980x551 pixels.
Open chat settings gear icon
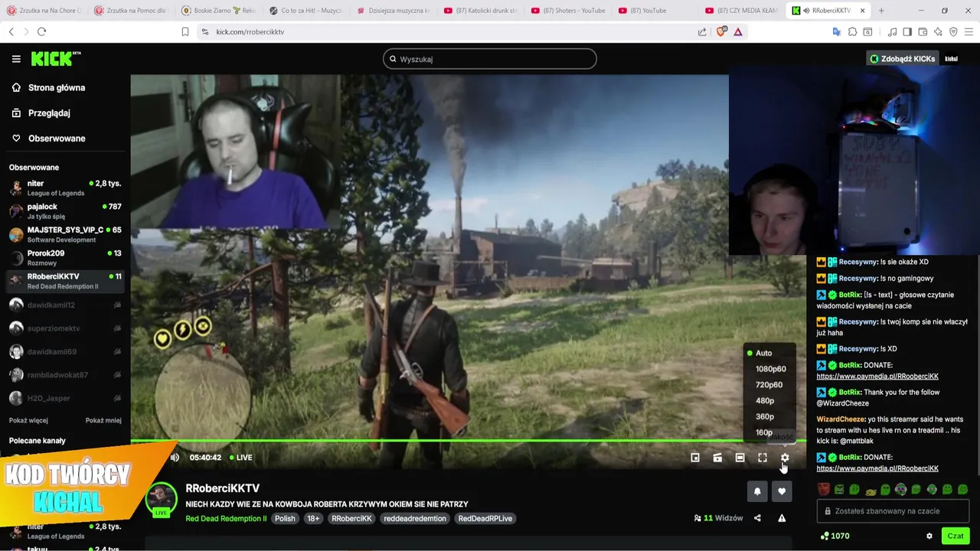click(x=929, y=536)
